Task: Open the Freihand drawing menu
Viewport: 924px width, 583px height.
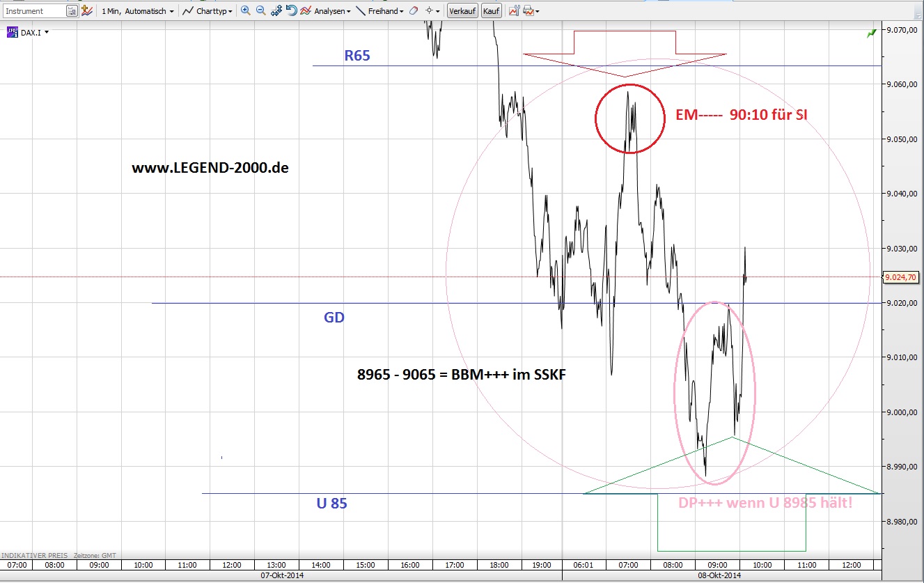Action: [384, 10]
